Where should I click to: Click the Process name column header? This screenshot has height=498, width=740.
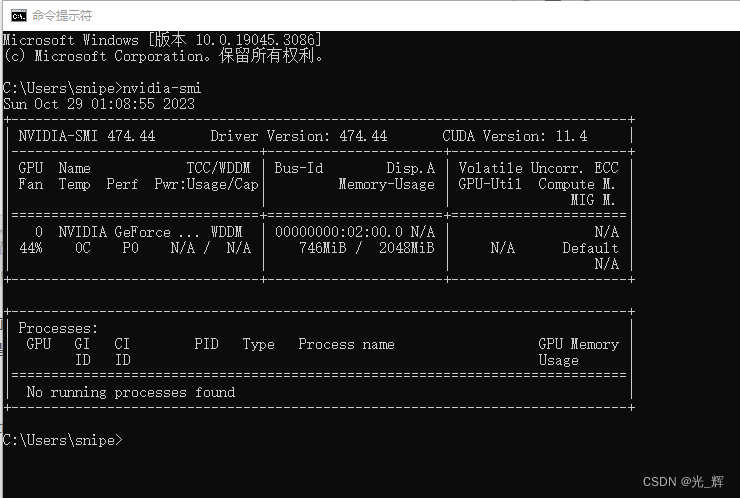[x=346, y=344]
